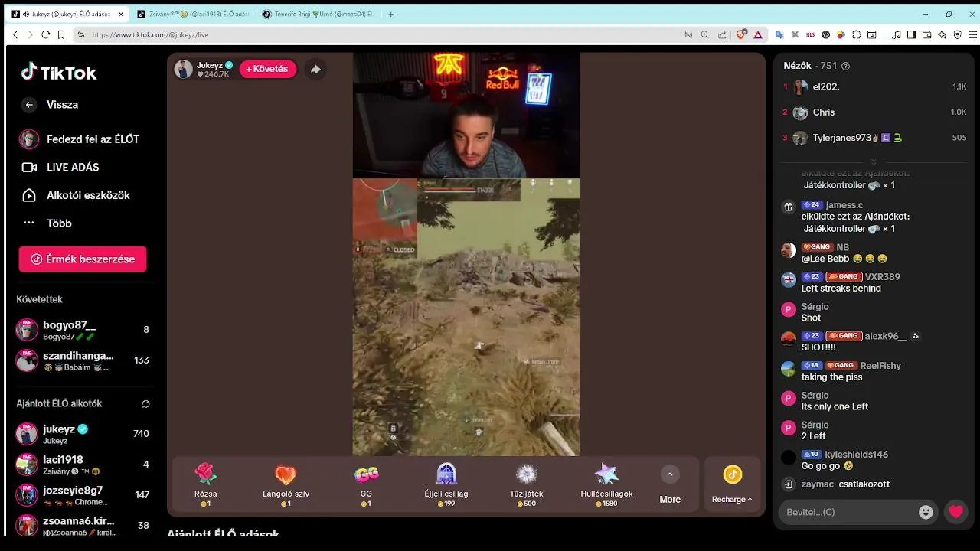Open jozseyie8g7 recommended live creator
The width and height of the screenshot is (980, 551).
83,495
